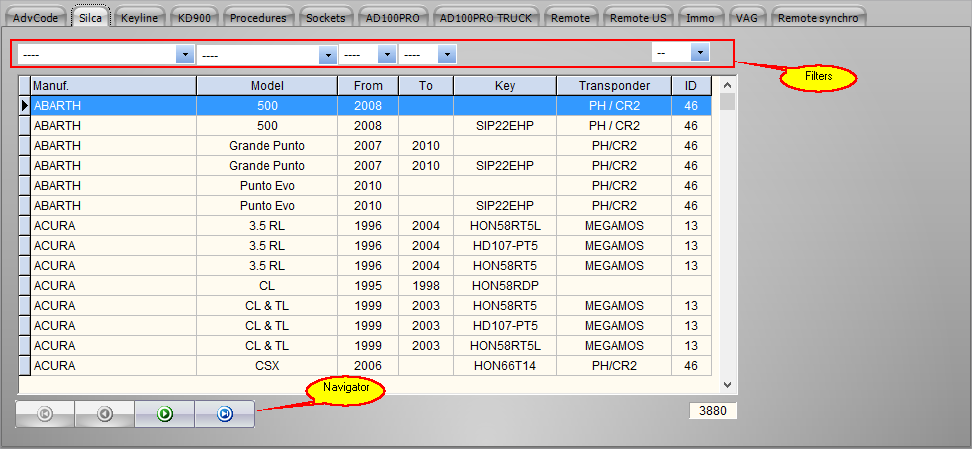The image size is (972, 449).
Task: Expand the rightmost filter dropdown
Action: pyautogui.click(x=700, y=52)
